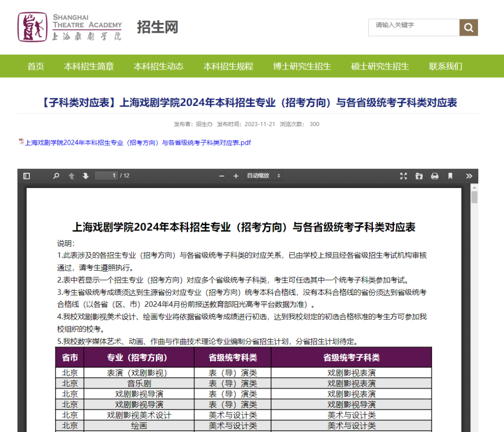
Task: Click the bookmark current view icon
Action: pyautogui.click(x=450, y=176)
